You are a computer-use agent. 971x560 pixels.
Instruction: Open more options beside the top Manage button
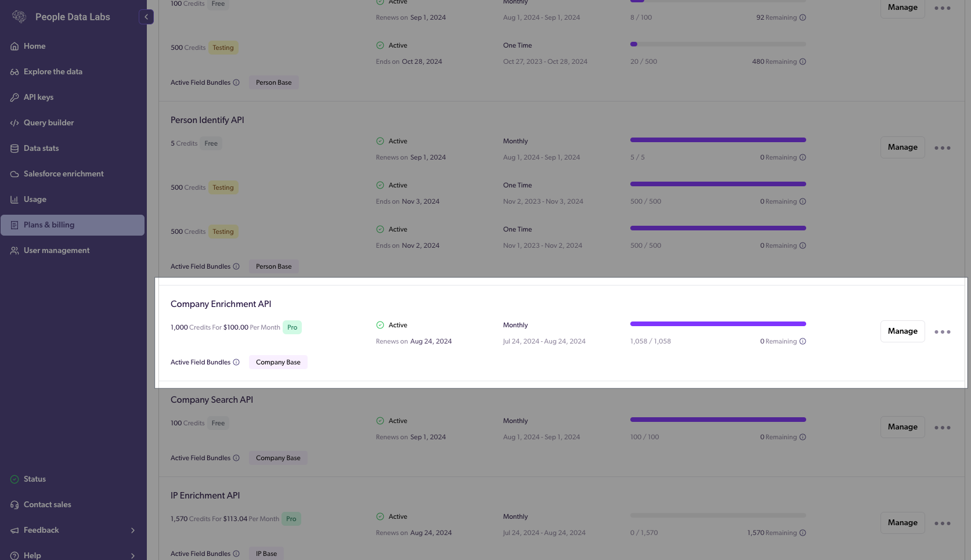click(x=943, y=8)
